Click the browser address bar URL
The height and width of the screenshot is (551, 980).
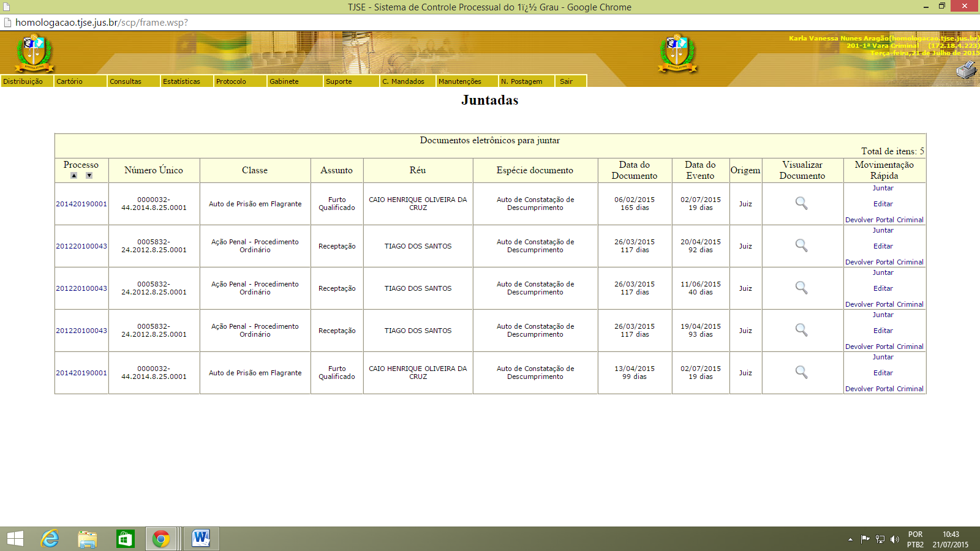[x=102, y=23]
